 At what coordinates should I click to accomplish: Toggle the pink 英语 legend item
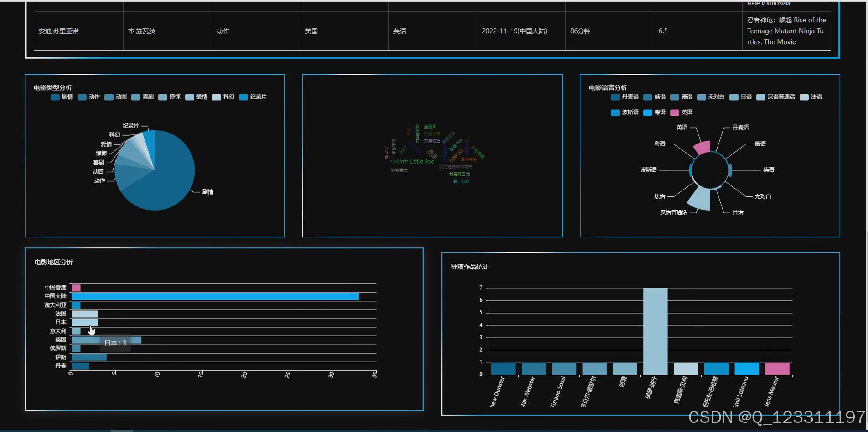[x=682, y=113]
